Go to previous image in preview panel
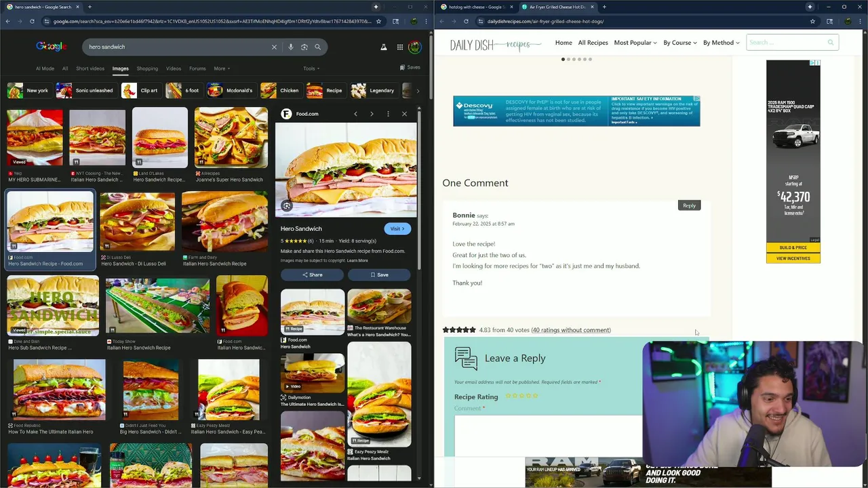868x488 pixels. pyautogui.click(x=355, y=114)
